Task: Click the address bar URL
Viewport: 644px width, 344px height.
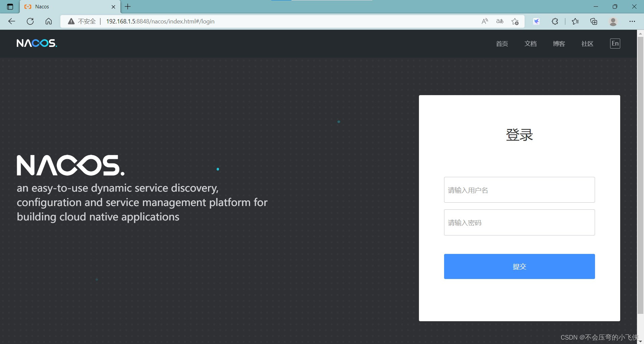Action: click(x=160, y=21)
